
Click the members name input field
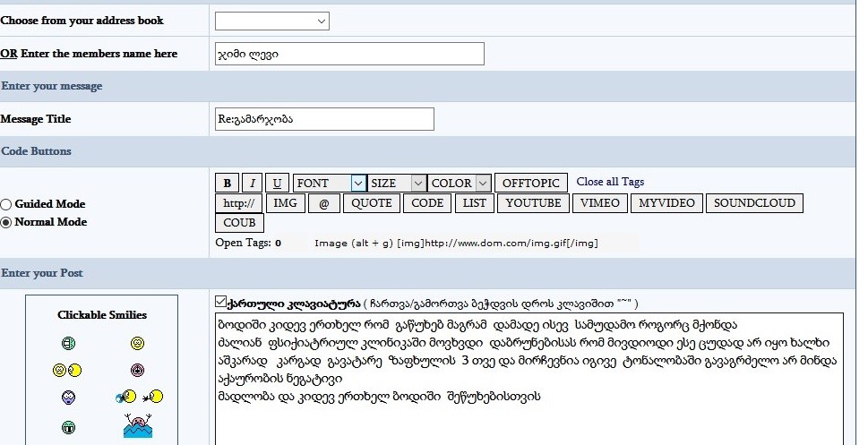349,54
